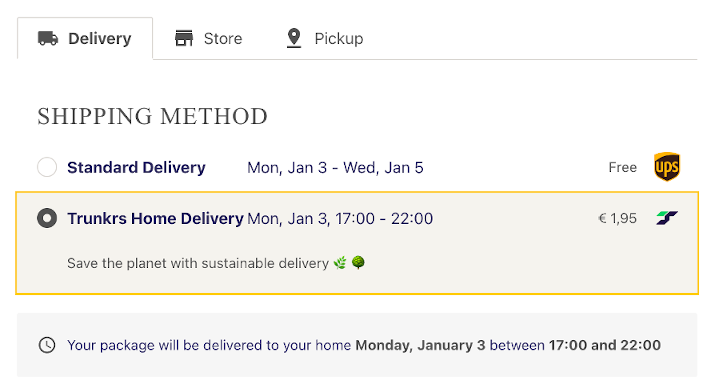The width and height of the screenshot is (723, 392).
Task: Select the Trunkrs Home Delivery radio button
Action: pyautogui.click(x=47, y=218)
